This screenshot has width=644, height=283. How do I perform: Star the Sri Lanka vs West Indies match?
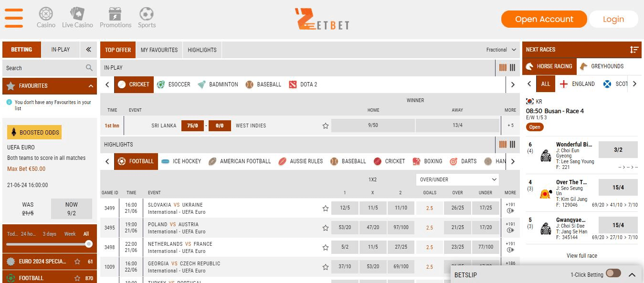326,126
